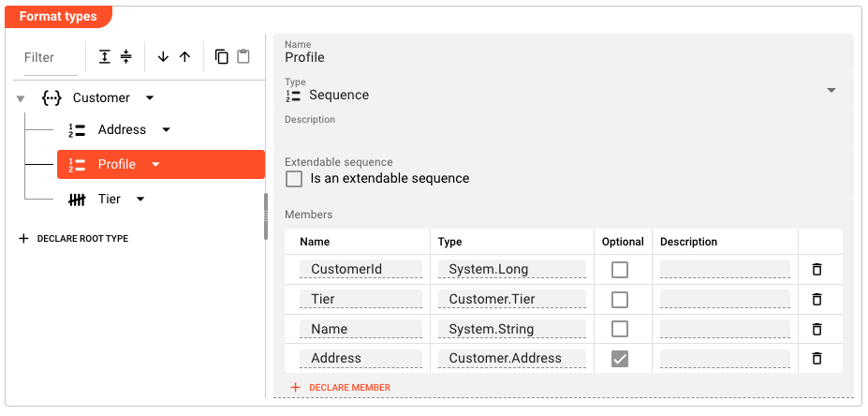Edit the System.String type field

511,329
